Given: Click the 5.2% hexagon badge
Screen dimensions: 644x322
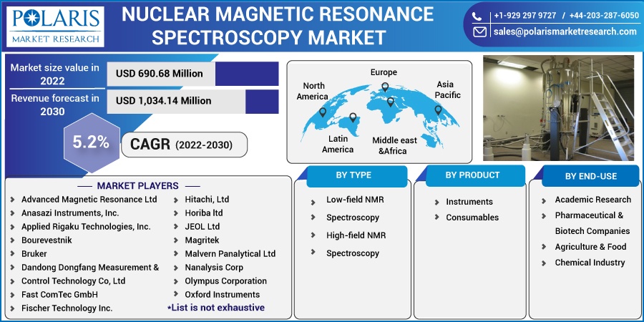Looking at the screenshot, I should coord(92,142).
